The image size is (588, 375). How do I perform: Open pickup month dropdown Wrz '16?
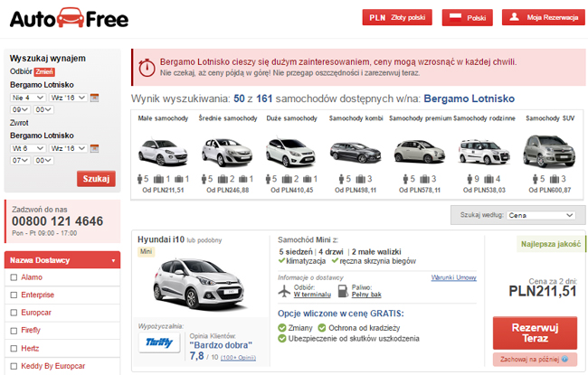click(68, 98)
